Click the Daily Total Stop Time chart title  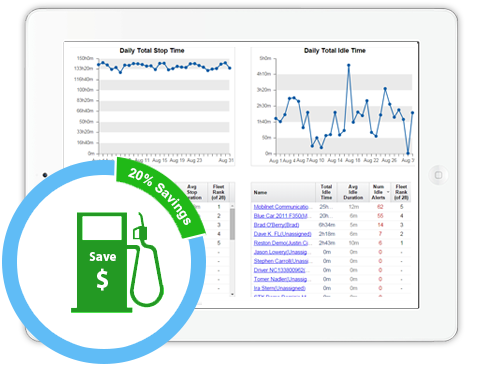point(152,51)
